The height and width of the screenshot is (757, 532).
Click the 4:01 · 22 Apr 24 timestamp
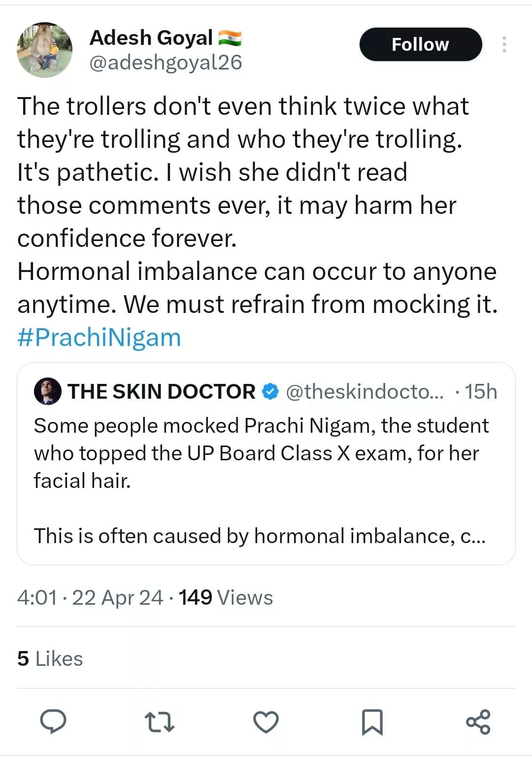click(x=90, y=597)
